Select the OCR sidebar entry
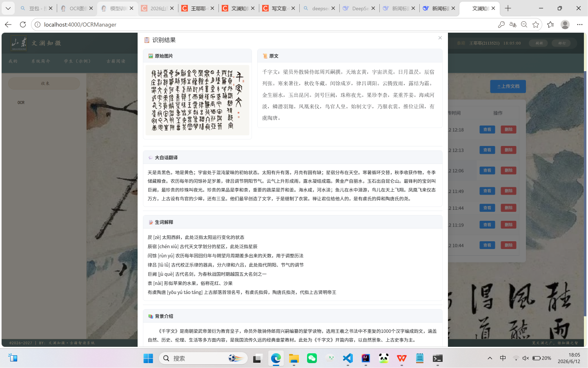Image resolution: width=588 pixels, height=368 pixels. pos(21,103)
